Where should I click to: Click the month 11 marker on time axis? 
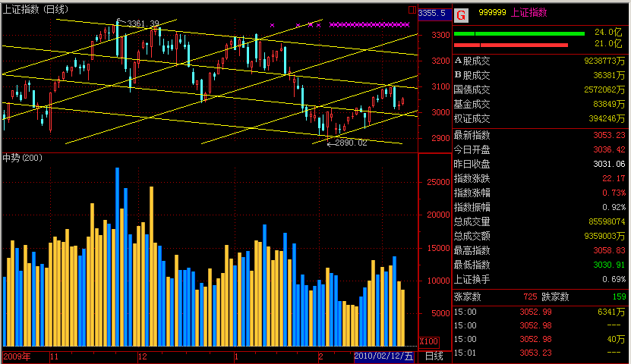55,356
